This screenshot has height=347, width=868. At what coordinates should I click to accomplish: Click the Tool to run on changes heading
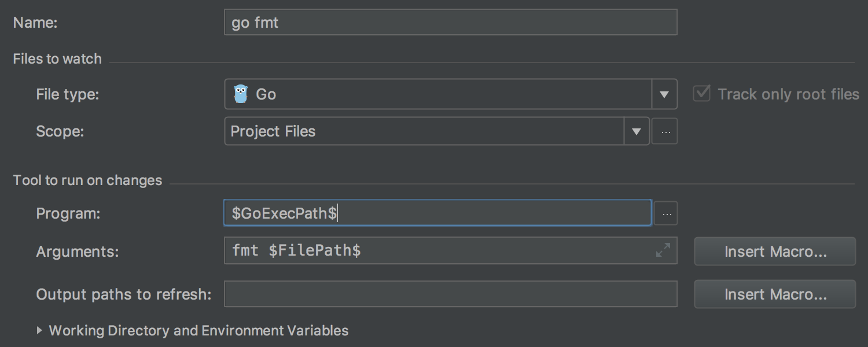click(87, 180)
